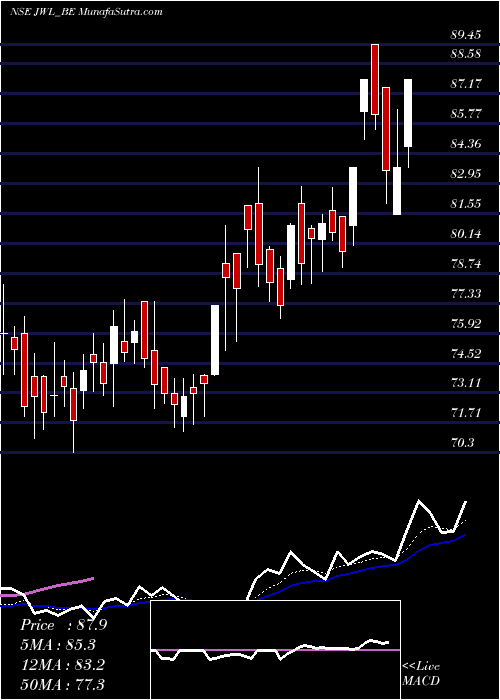The image size is (500, 700).
Task: Click inside the Live MACD inset chart
Action: (x=275, y=650)
